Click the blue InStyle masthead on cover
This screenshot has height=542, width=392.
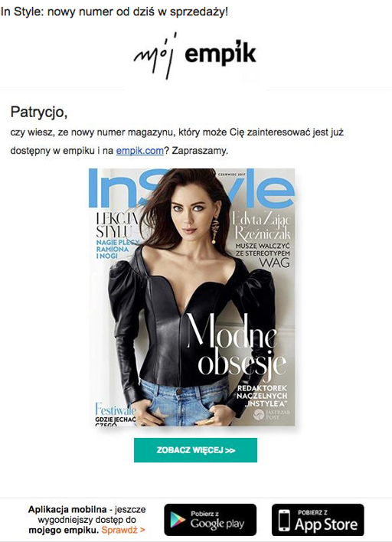point(191,188)
